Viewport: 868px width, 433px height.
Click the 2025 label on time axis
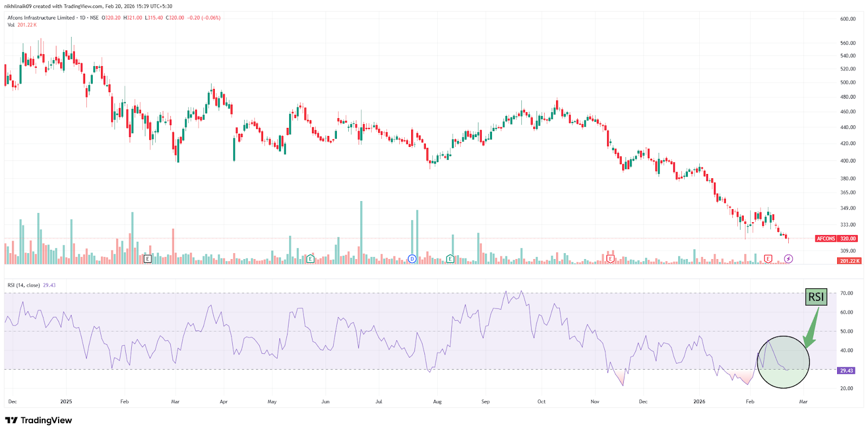coord(66,402)
